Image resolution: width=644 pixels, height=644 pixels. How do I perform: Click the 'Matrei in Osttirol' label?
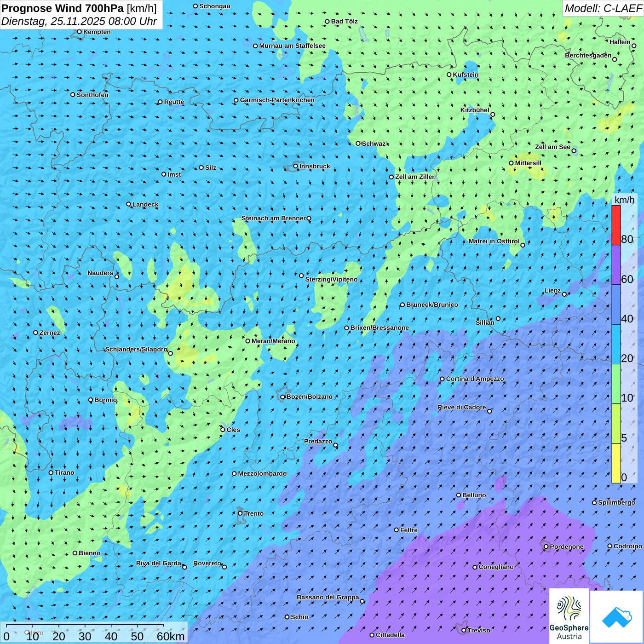494,241
